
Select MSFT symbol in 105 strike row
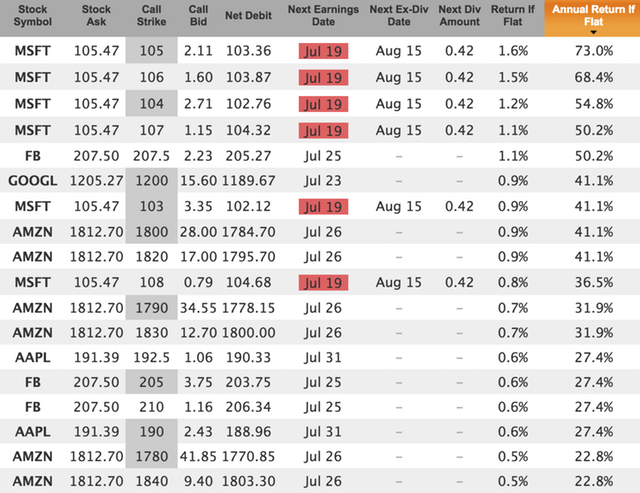tap(33, 51)
